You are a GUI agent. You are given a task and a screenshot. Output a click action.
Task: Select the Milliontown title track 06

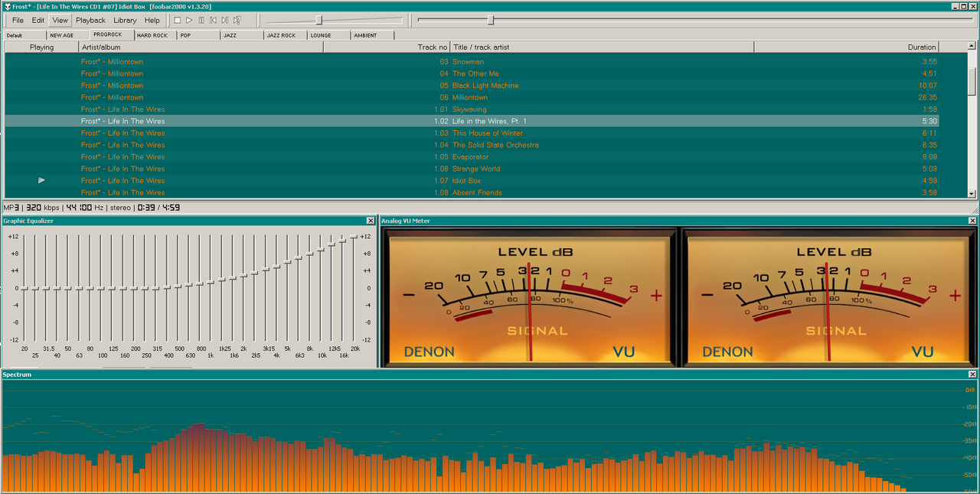click(472, 97)
